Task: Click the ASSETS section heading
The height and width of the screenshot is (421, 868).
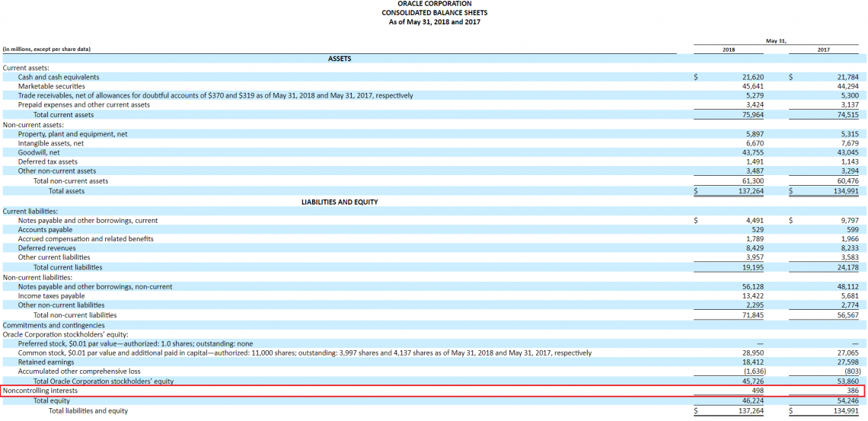Action: pos(339,59)
